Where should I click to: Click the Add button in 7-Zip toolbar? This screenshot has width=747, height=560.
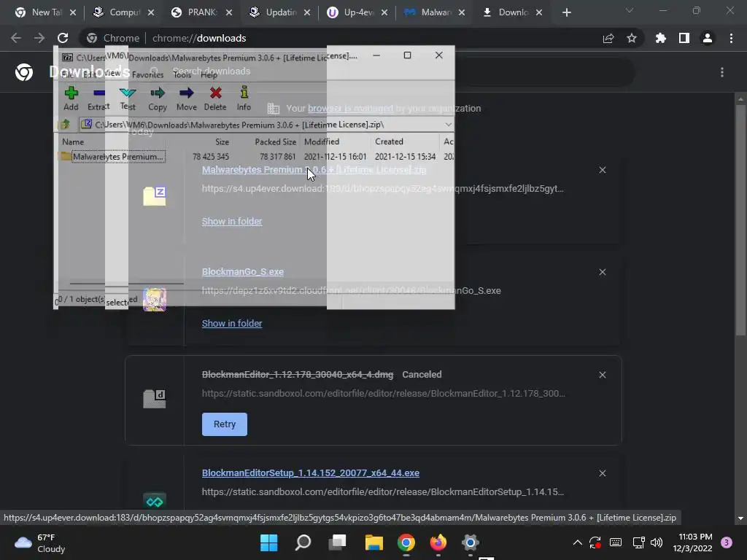(71, 98)
